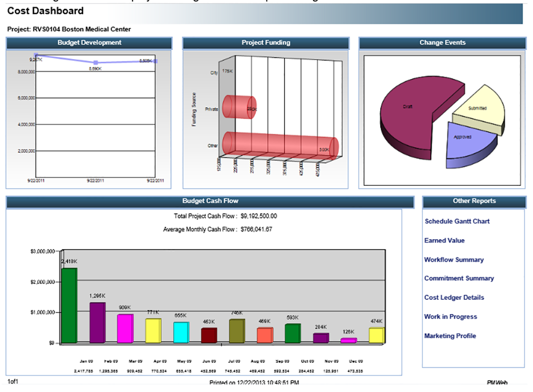The height and width of the screenshot is (392, 533).
Task: Open the Marketing Profile link
Action: coord(450,336)
